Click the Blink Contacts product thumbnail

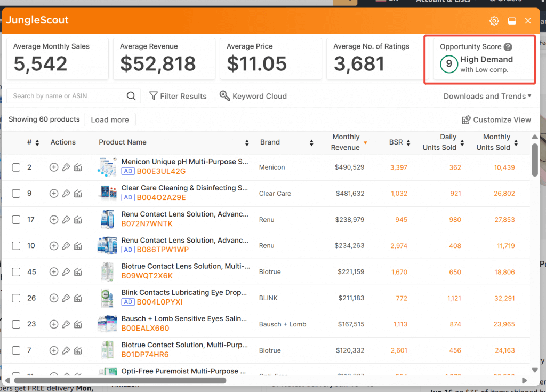pos(107,298)
